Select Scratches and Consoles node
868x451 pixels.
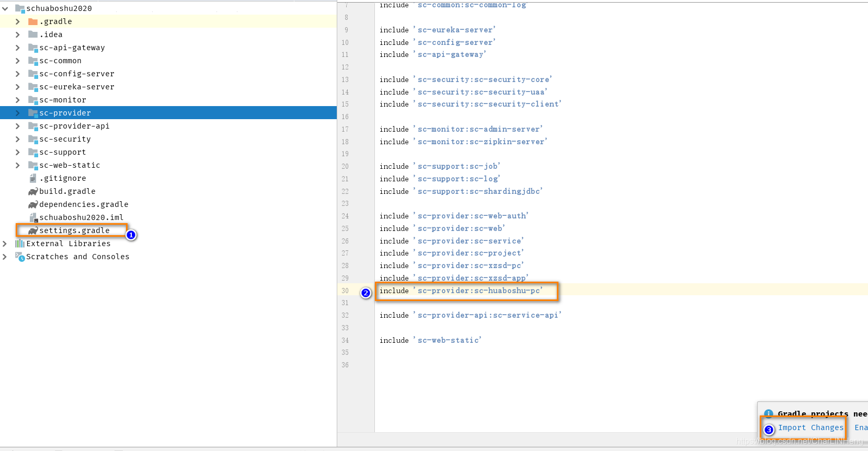tap(78, 257)
